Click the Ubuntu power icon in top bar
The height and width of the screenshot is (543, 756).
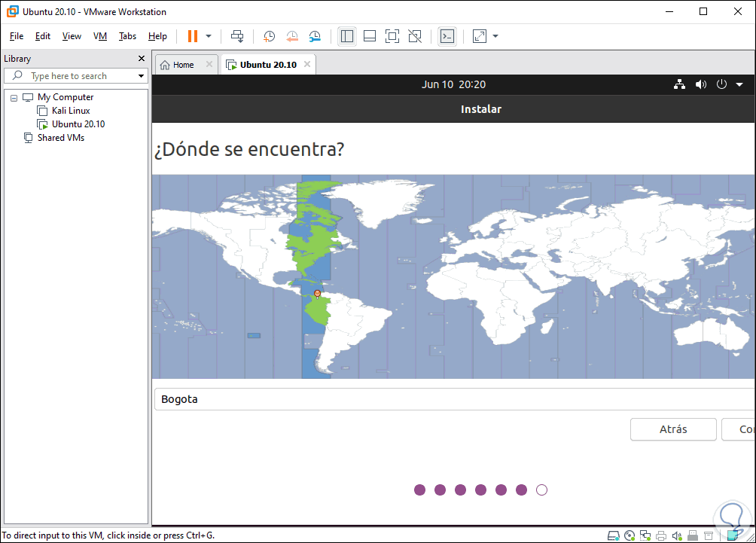(x=721, y=84)
